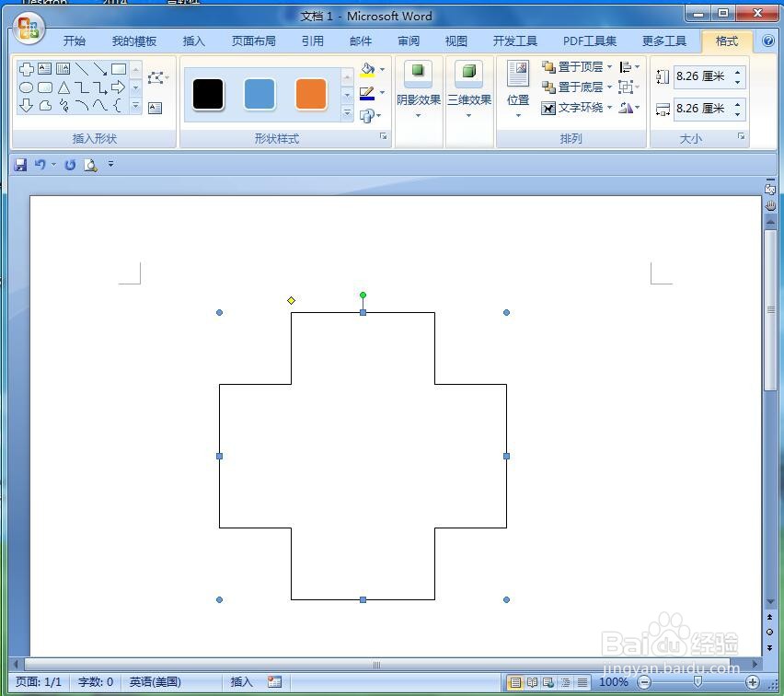Pick the right block arrow shape

[119, 87]
